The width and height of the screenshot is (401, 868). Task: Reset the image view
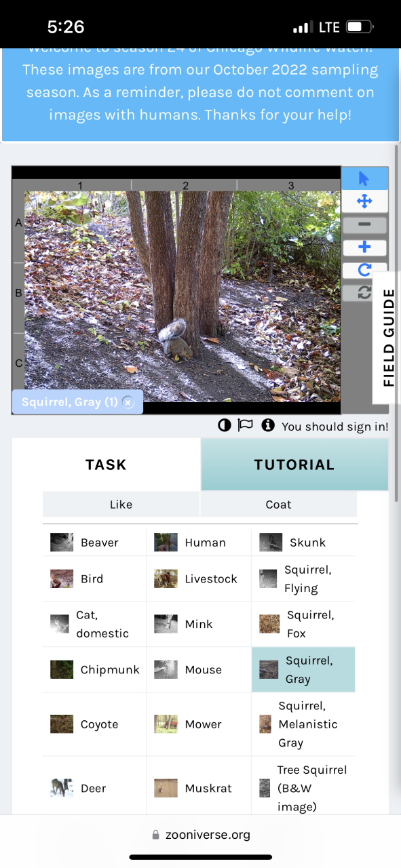364,292
